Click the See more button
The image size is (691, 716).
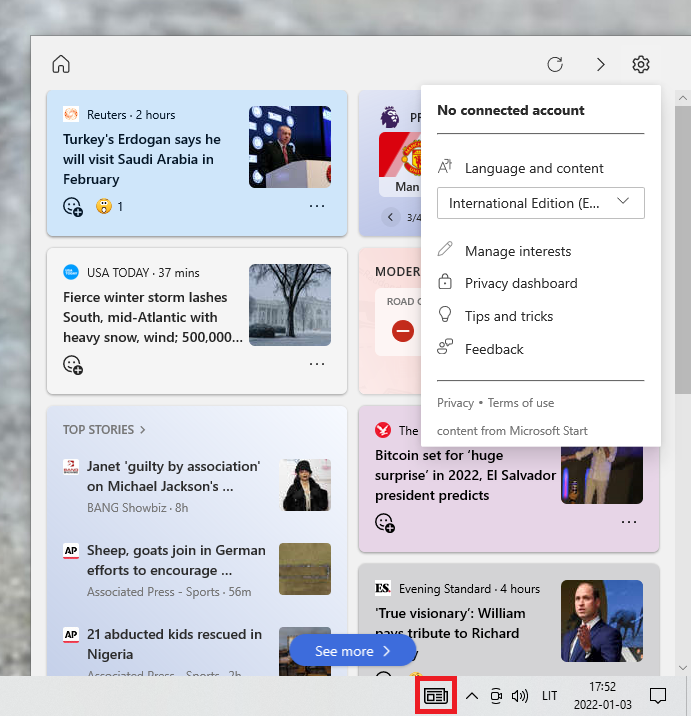coord(353,651)
